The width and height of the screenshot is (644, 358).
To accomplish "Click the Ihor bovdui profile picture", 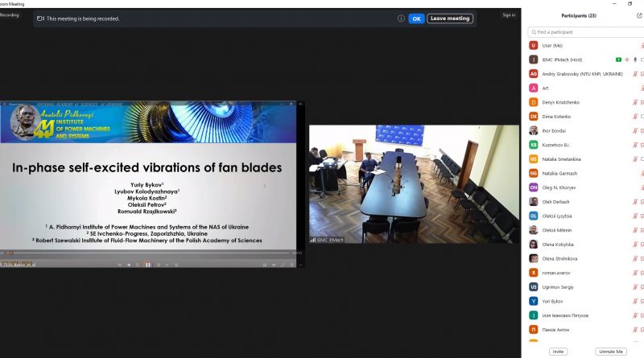I will tap(533, 130).
